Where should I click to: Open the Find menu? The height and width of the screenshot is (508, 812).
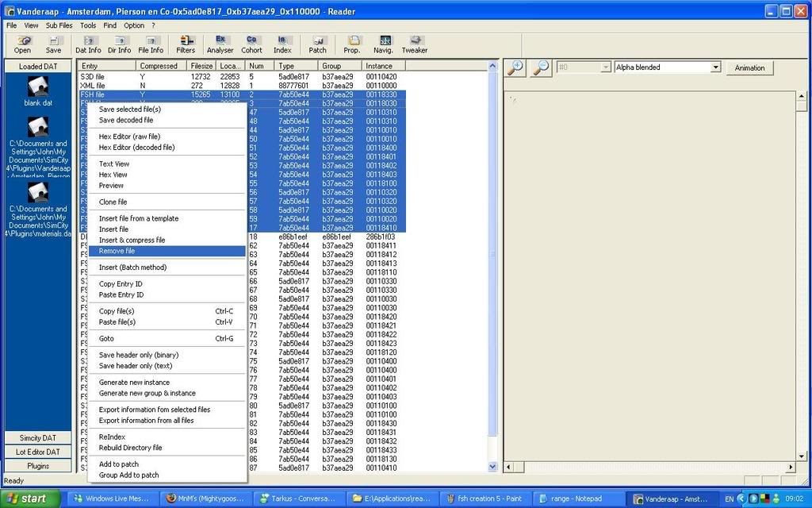point(109,25)
